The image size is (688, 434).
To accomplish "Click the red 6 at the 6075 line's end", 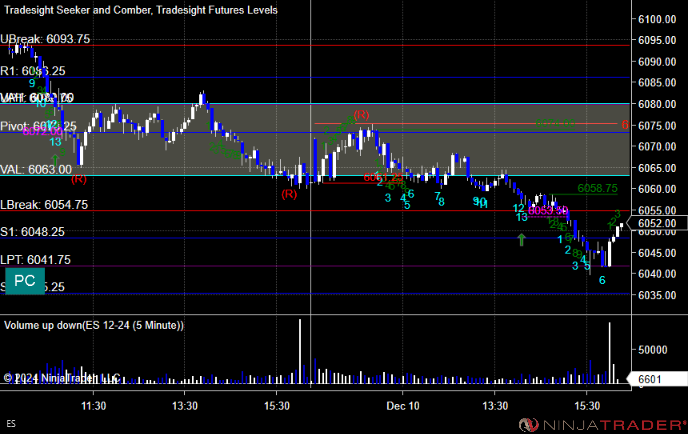I will click(625, 125).
